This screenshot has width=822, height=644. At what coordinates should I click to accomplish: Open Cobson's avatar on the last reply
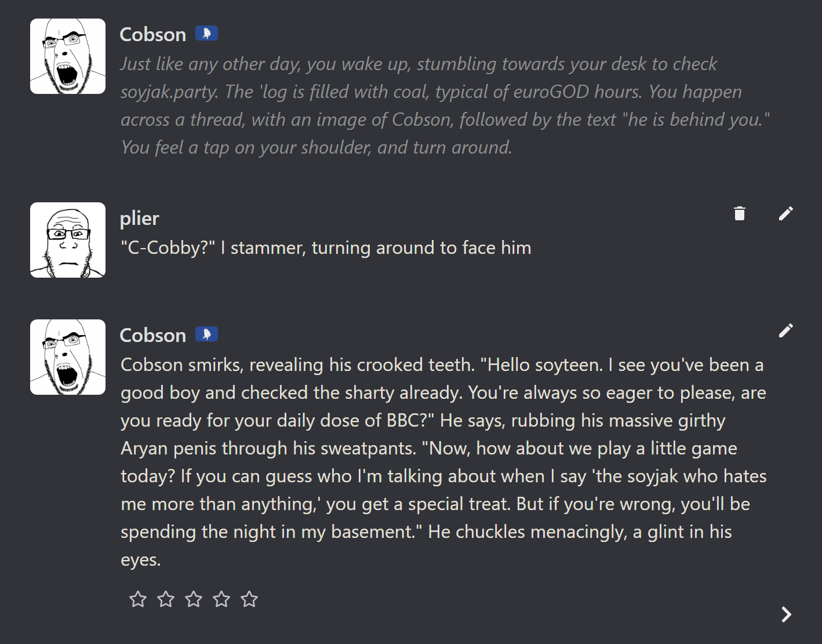[68, 357]
